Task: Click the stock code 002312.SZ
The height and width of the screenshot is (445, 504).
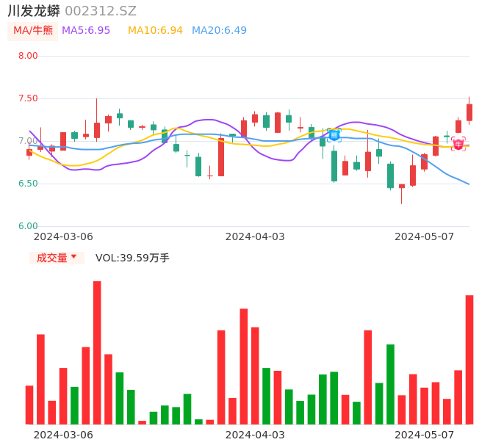Action: coord(101,11)
